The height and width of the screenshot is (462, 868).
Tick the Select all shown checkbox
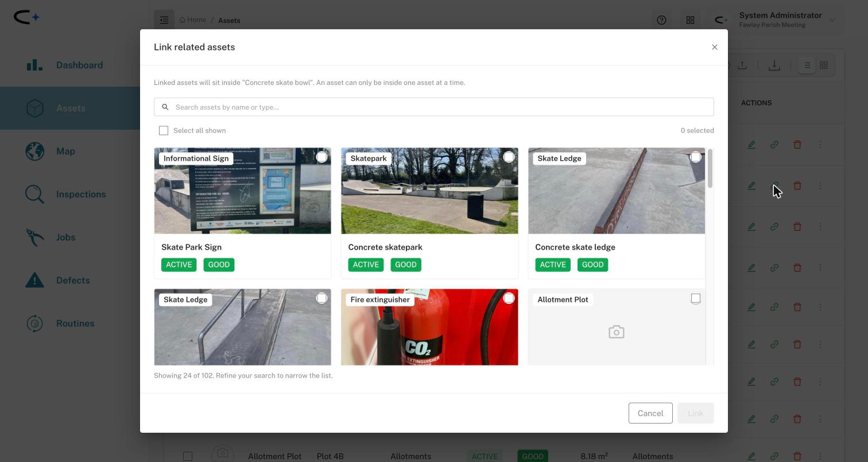(164, 131)
